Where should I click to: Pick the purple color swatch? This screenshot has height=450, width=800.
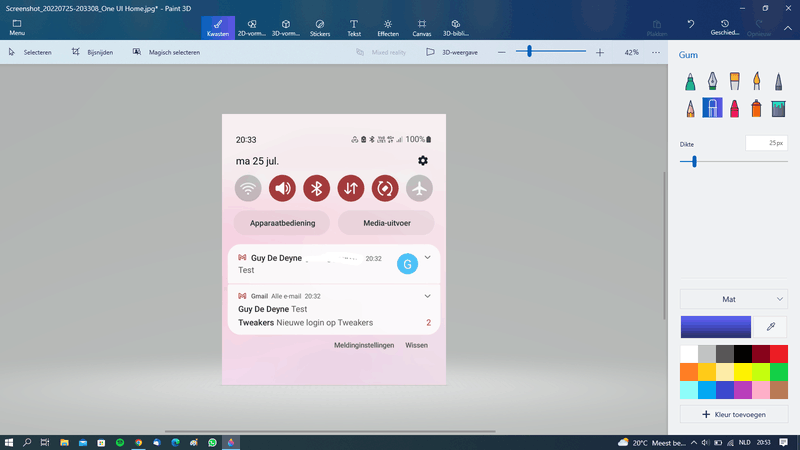point(743,390)
